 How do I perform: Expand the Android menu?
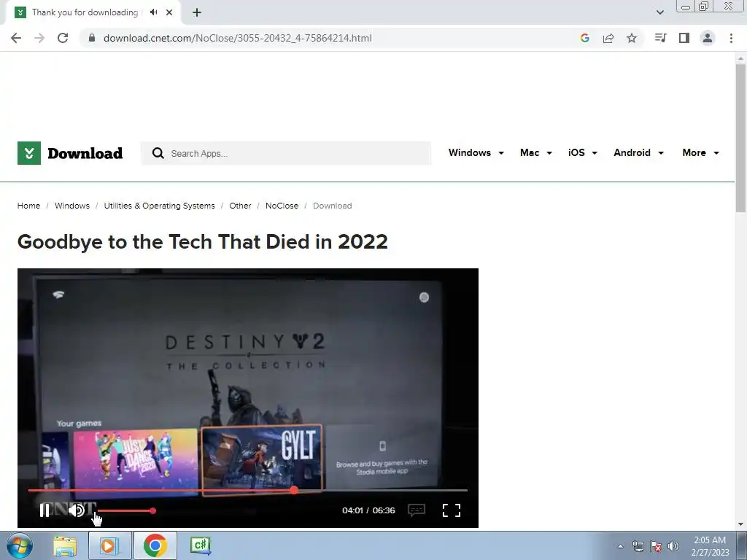point(638,153)
